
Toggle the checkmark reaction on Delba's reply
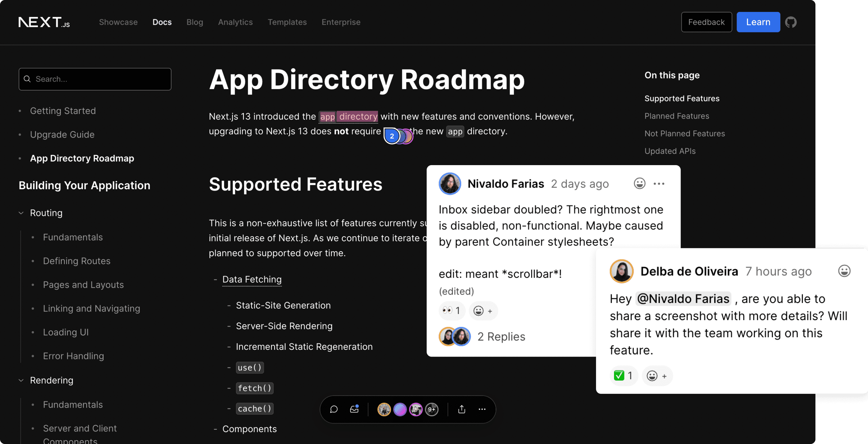(623, 376)
